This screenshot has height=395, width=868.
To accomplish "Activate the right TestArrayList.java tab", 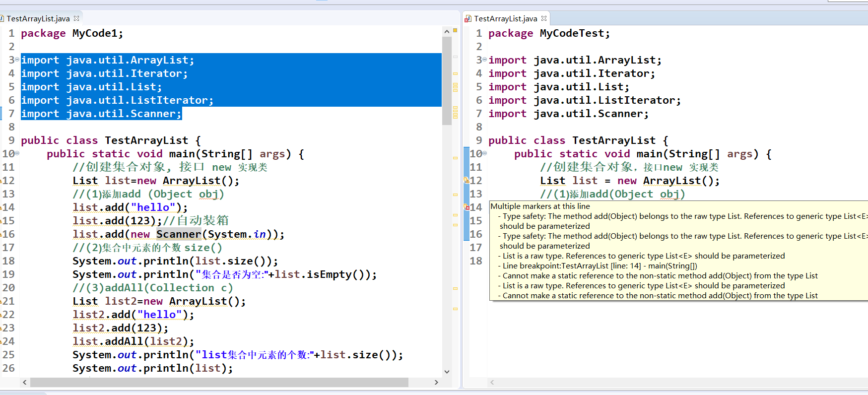I will tap(506, 18).
